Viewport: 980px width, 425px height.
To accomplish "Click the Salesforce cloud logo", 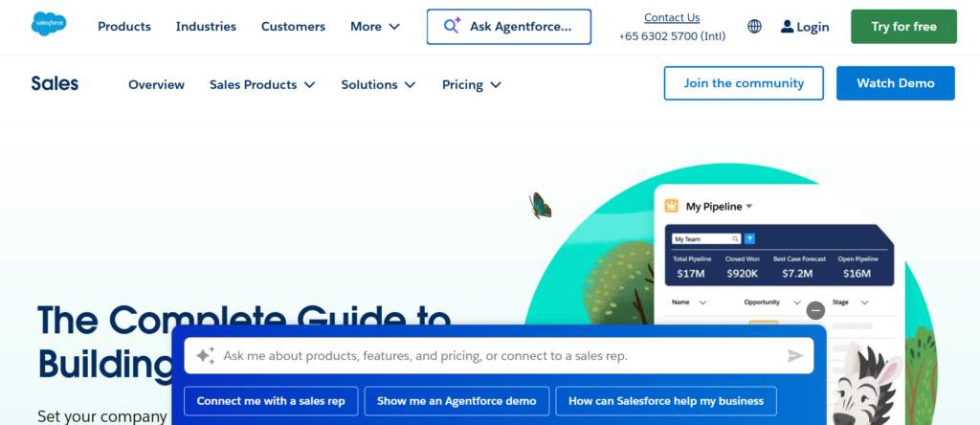I will [49, 24].
